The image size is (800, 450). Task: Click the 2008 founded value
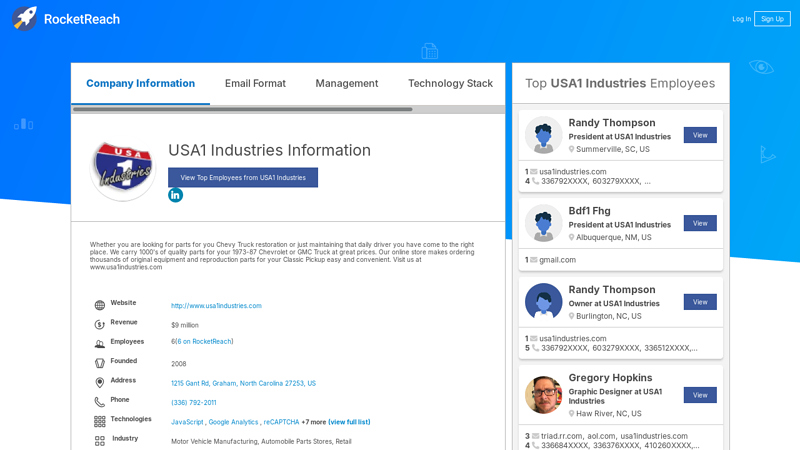[179, 364]
